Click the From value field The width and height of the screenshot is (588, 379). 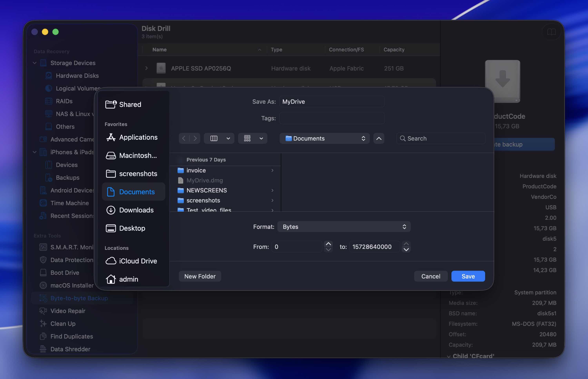(x=297, y=247)
